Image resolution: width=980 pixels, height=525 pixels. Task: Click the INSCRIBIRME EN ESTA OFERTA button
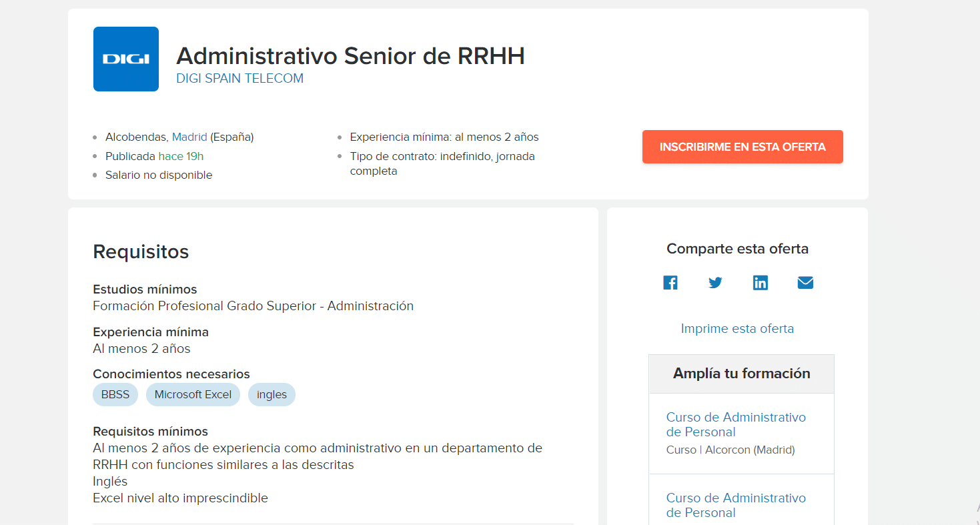[742, 146]
